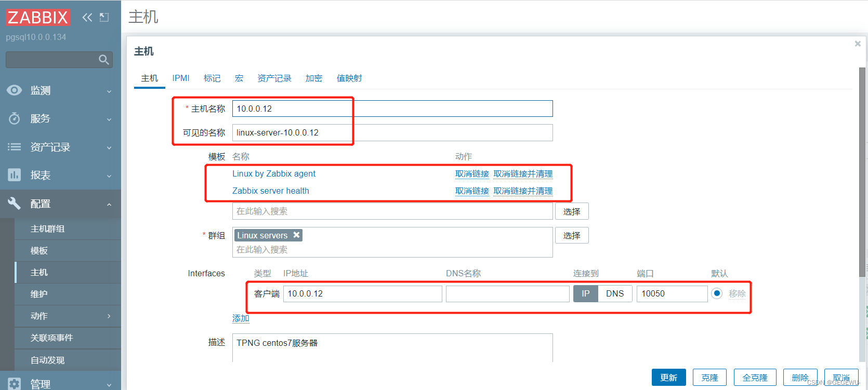Image resolution: width=868 pixels, height=390 pixels.
Task: Click 取消链接并清理 for Linux by Zabbix agent
Action: (523, 173)
